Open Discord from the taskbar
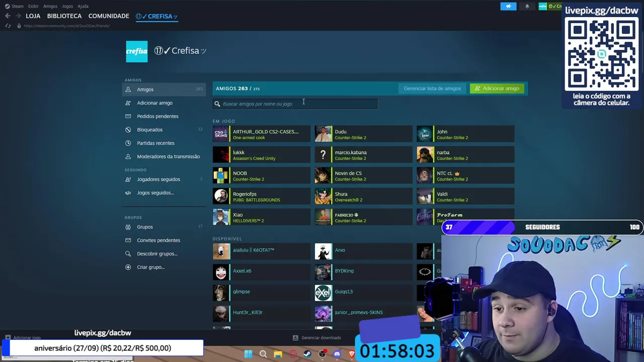644x362 pixels. click(337, 354)
